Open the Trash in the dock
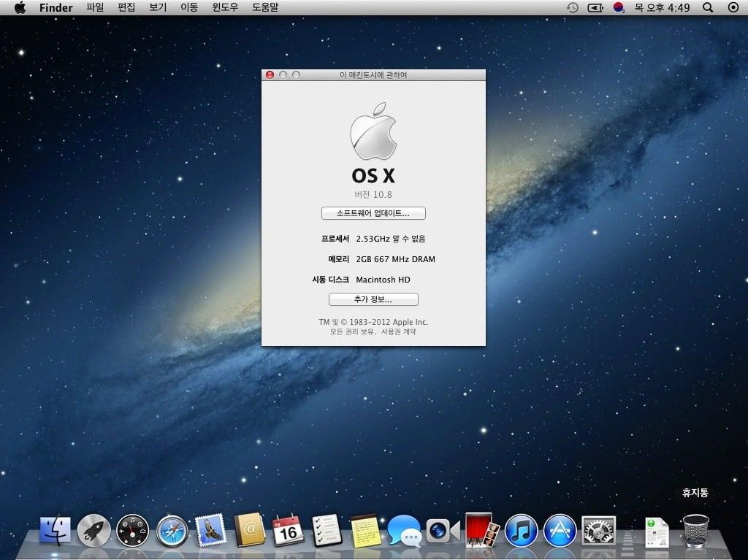This screenshot has width=748, height=560. click(x=695, y=530)
